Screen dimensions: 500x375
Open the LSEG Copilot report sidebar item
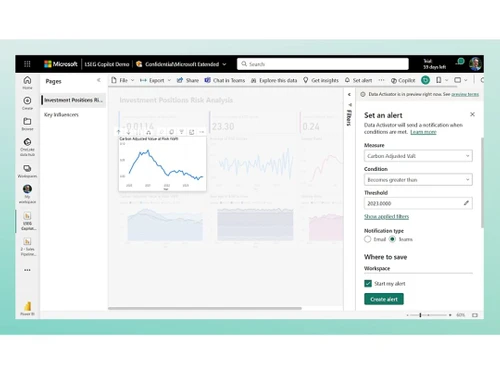tap(28, 221)
